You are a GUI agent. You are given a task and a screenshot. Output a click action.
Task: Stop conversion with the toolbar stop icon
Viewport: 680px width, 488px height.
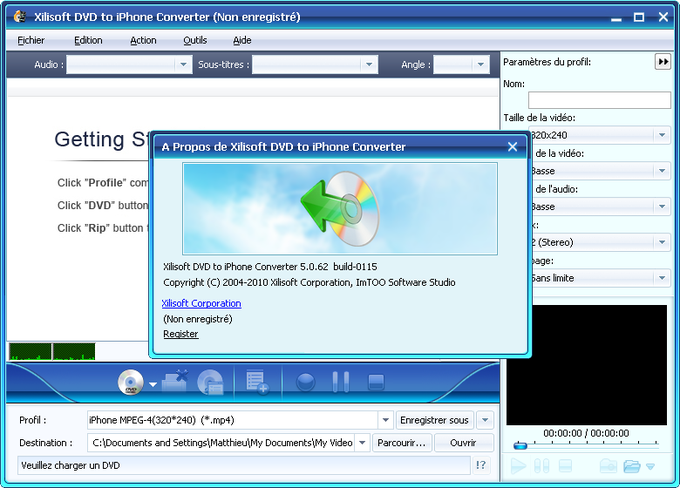point(376,382)
